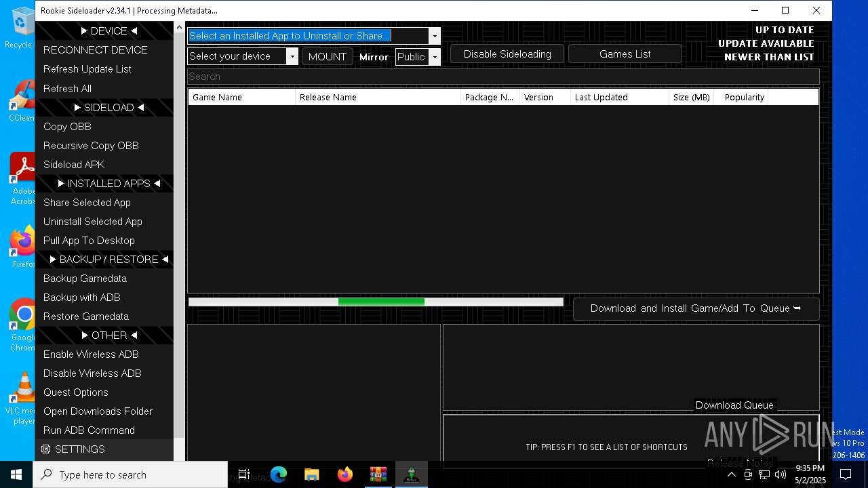Click Enable Wireless ADB
The image size is (868, 488).
click(x=104, y=354)
